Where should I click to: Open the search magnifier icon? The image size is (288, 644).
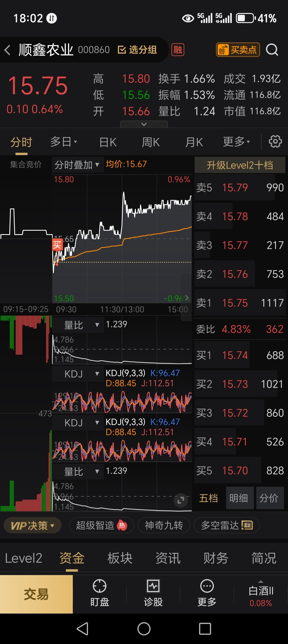[x=272, y=50]
